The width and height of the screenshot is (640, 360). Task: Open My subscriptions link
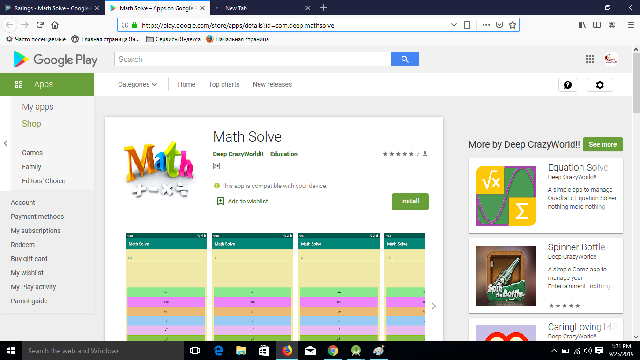click(36, 231)
